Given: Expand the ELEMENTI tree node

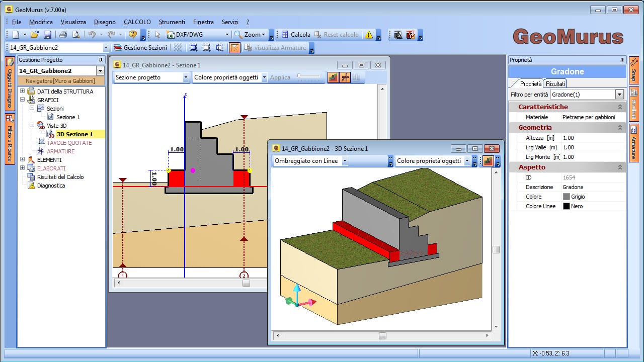Looking at the screenshot, I should pos(22,160).
